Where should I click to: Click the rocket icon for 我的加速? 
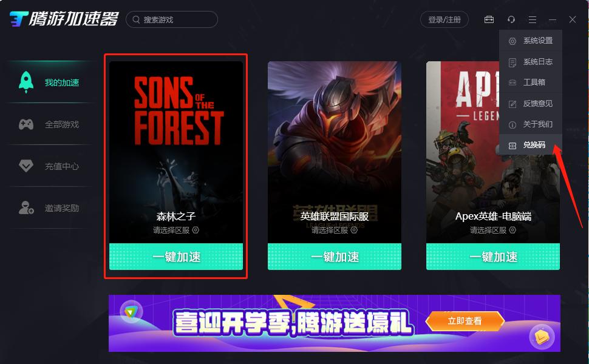[x=26, y=82]
